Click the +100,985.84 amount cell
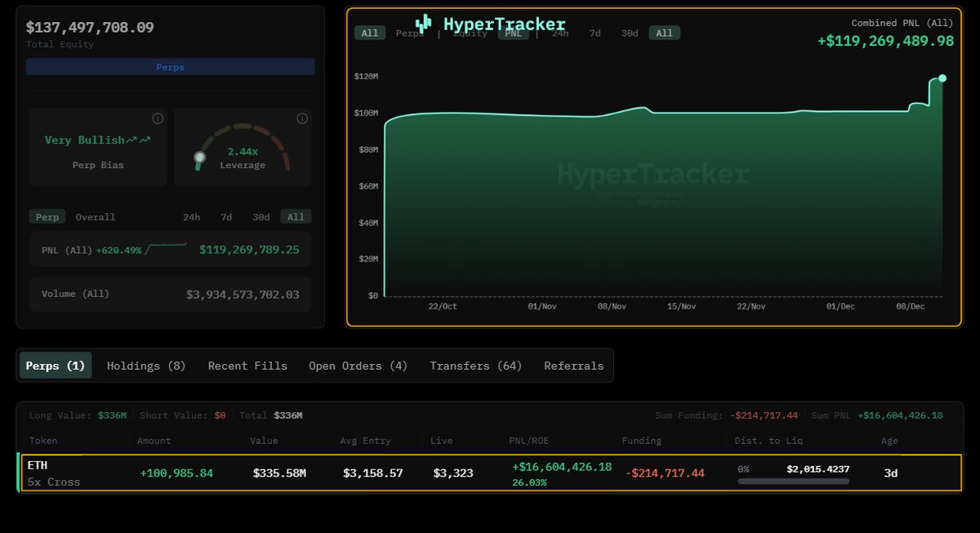Screen dimensions: 980x533 click(x=176, y=473)
